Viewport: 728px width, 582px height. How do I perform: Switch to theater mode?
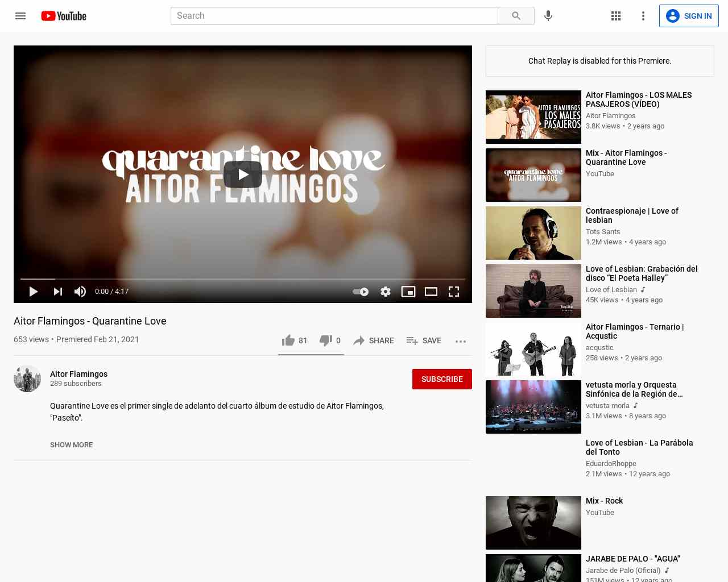(431, 292)
